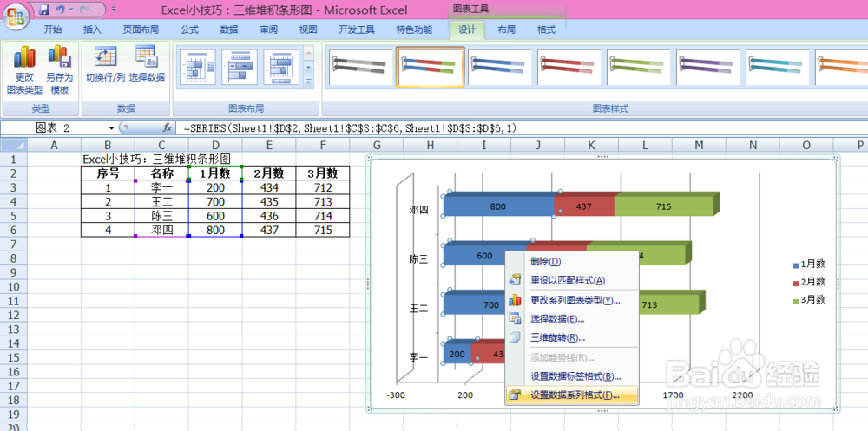The height and width of the screenshot is (431, 868).
Task: Select cell containing 李一
Action: [161, 187]
